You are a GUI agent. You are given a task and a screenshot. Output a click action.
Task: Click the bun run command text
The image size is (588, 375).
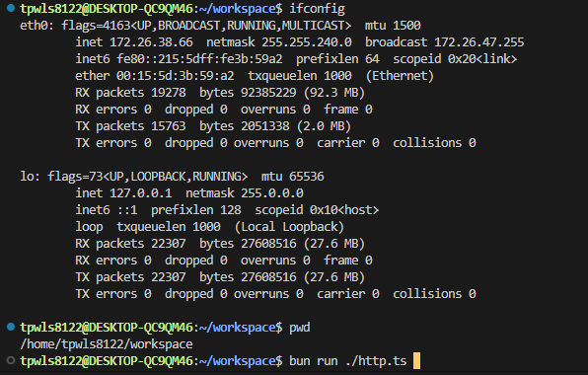tap(313, 361)
